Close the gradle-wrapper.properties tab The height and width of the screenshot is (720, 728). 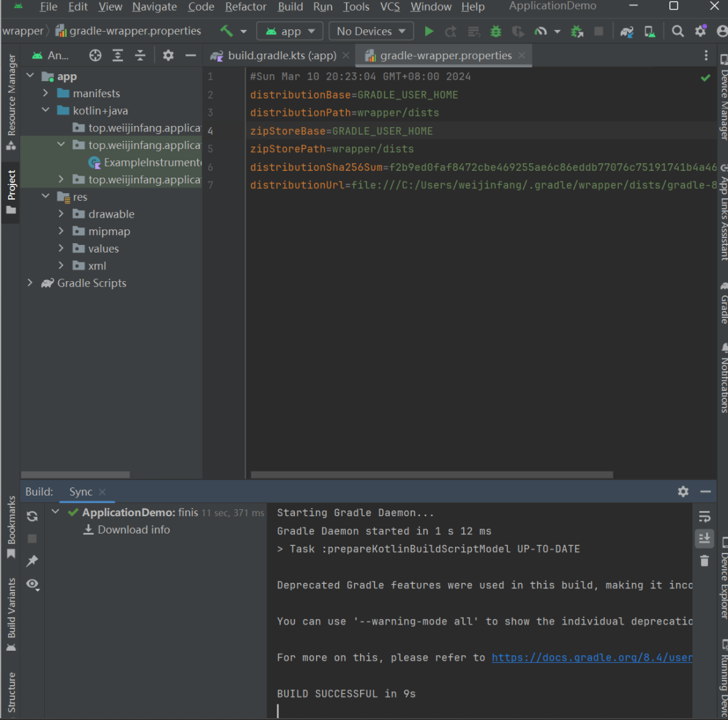522,55
